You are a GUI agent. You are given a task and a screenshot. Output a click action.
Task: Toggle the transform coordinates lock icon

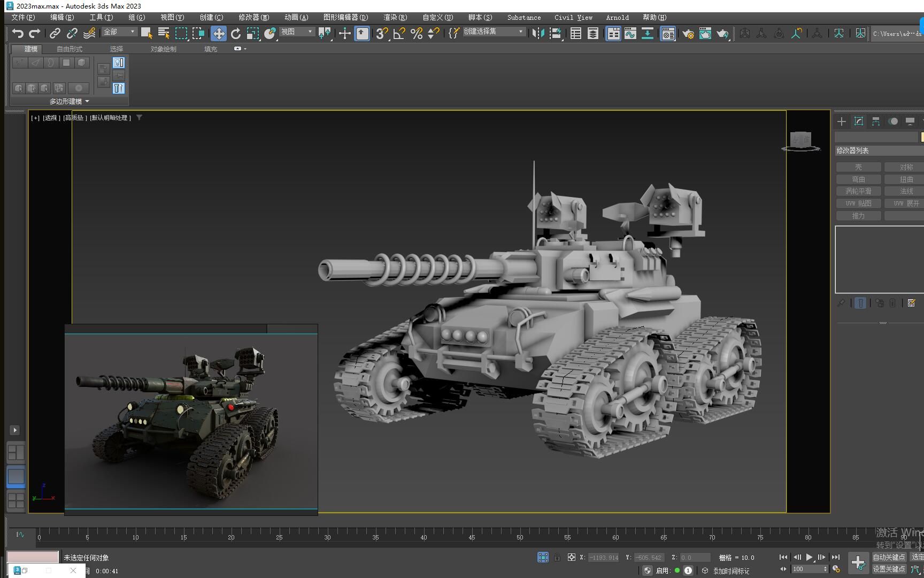(x=571, y=557)
